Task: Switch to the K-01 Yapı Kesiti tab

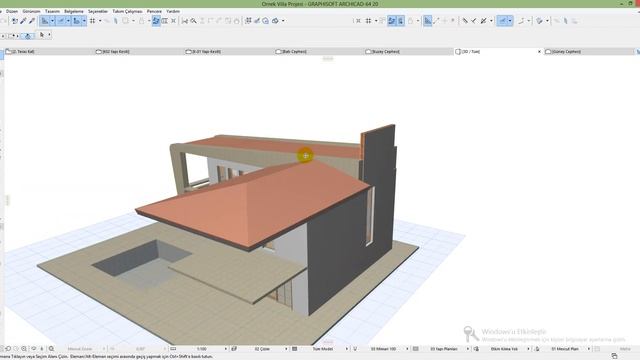Action: 229,52
